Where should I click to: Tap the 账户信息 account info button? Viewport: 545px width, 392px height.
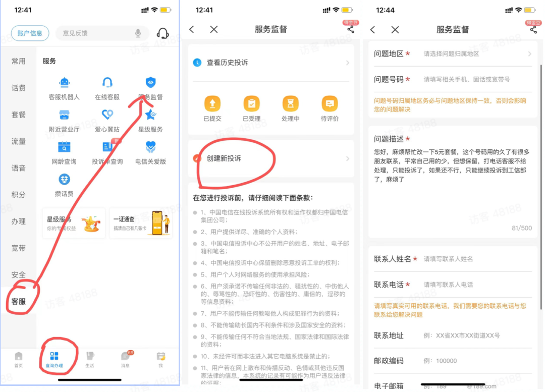point(30,33)
